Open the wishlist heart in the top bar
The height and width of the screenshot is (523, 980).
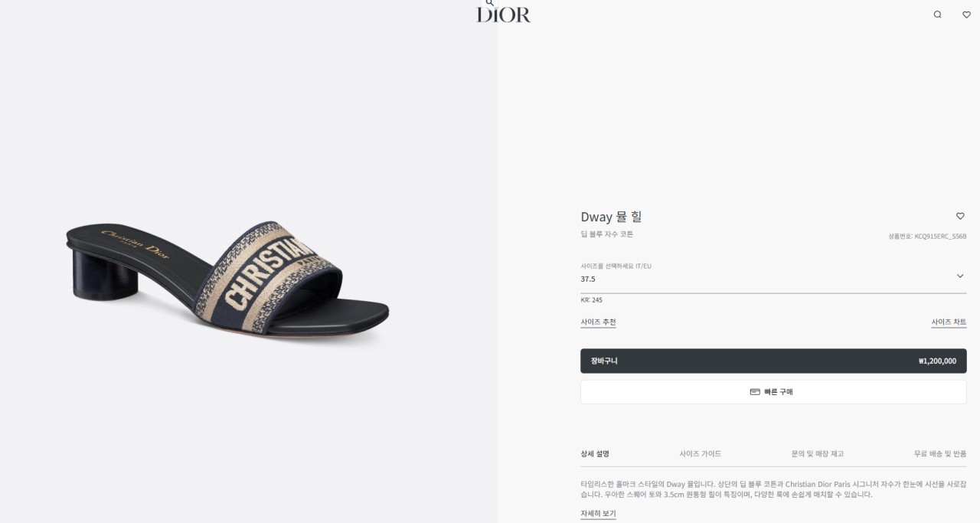(x=966, y=15)
